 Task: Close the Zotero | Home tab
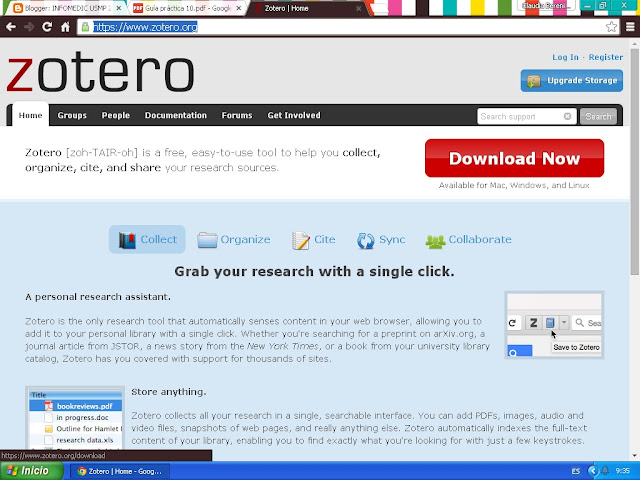click(358, 8)
